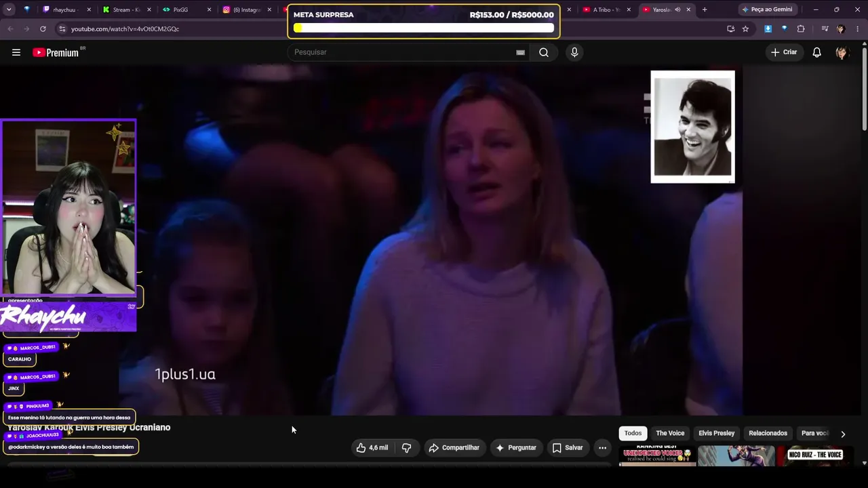Open more actions three-dot menu under video
868x488 pixels.
tap(602, 447)
